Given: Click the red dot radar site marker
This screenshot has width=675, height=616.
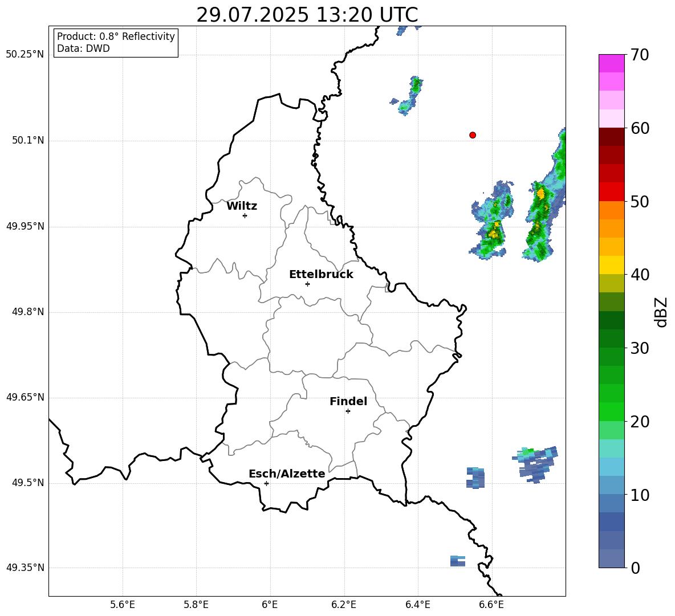Looking at the screenshot, I should coord(473,135).
